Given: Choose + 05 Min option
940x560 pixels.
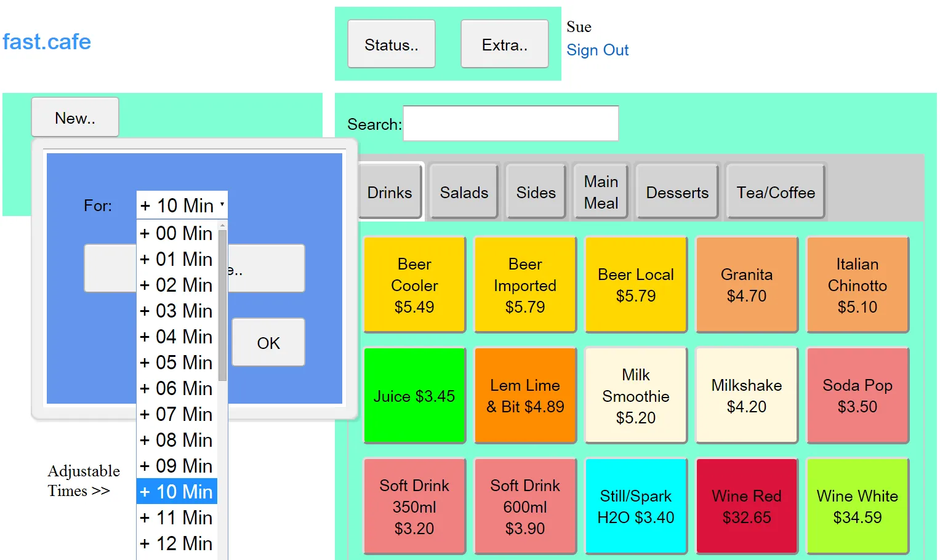Looking at the screenshot, I should [x=177, y=362].
